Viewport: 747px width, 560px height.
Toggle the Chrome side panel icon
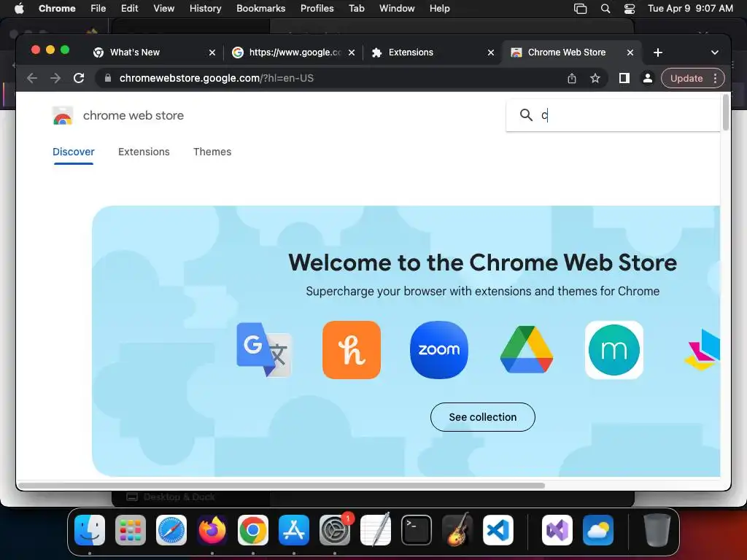[624, 78]
